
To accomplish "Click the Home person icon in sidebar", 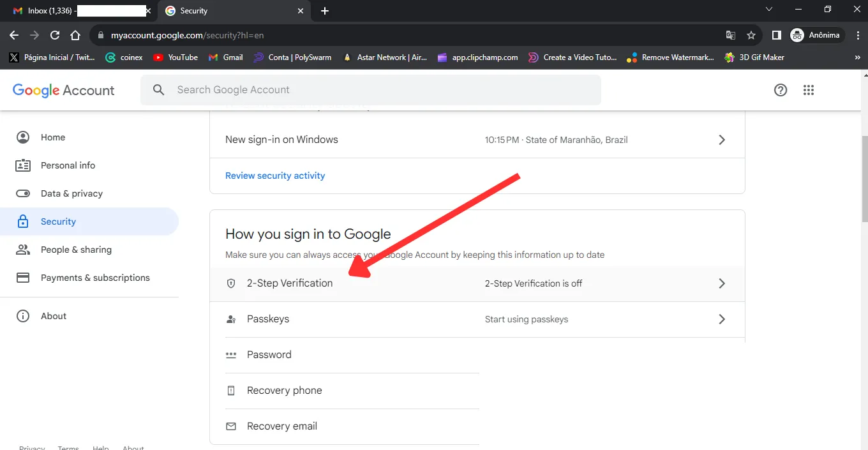I will click(x=23, y=137).
